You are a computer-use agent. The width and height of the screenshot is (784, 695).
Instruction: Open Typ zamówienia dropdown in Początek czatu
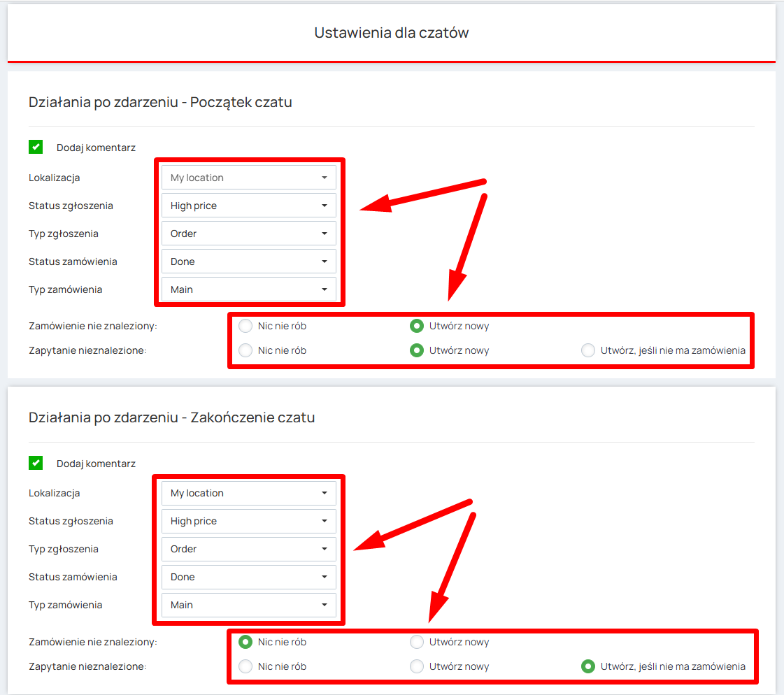pyautogui.click(x=248, y=289)
